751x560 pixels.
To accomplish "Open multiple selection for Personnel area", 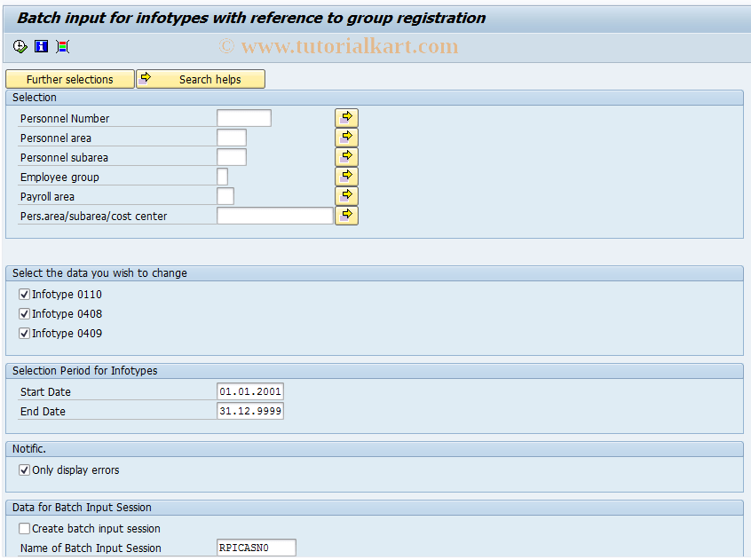I will (x=346, y=137).
